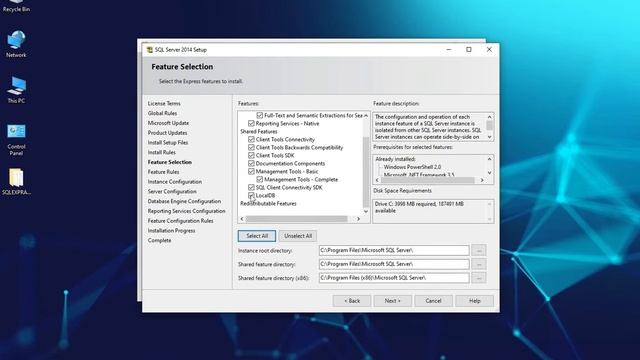
Task: Select License Terms step in sidebar
Action: (x=164, y=104)
